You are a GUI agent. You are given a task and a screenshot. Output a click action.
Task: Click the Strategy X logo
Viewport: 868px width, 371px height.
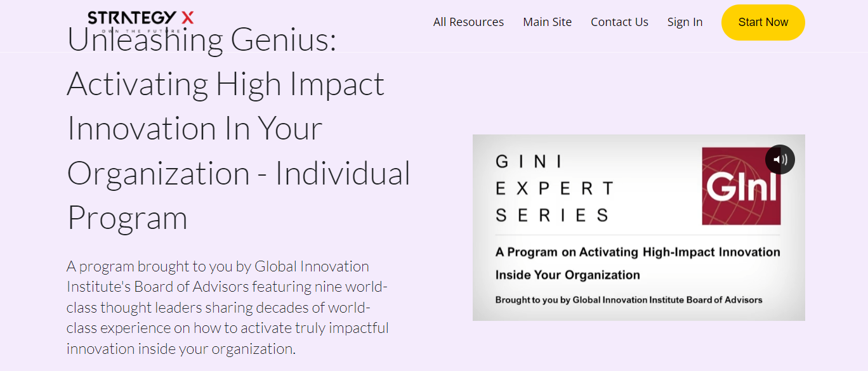[141, 20]
